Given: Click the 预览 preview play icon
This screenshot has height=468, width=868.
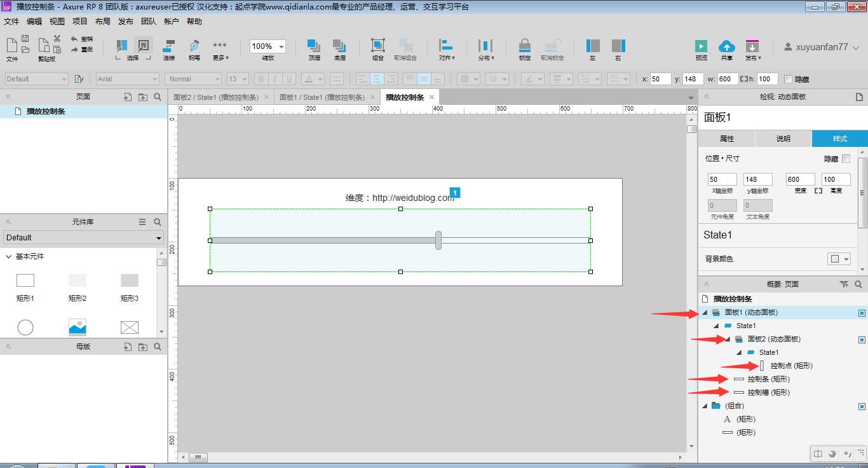Looking at the screenshot, I should (701, 46).
